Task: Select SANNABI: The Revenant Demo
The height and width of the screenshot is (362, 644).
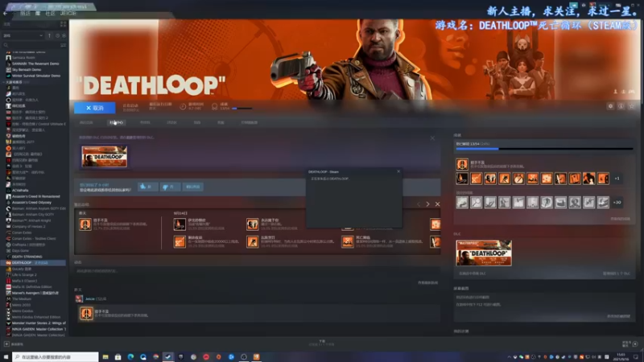Action: pyautogui.click(x=33, y=64)
